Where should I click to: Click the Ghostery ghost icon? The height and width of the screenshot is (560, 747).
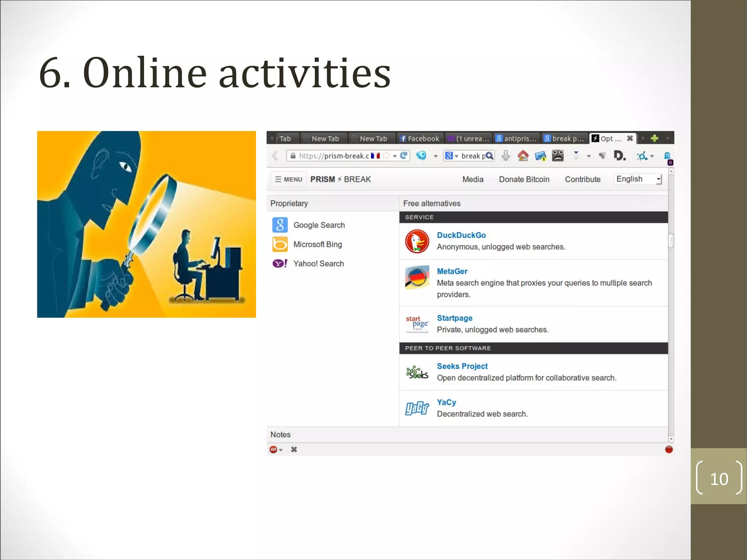click(x=667, y=156)
